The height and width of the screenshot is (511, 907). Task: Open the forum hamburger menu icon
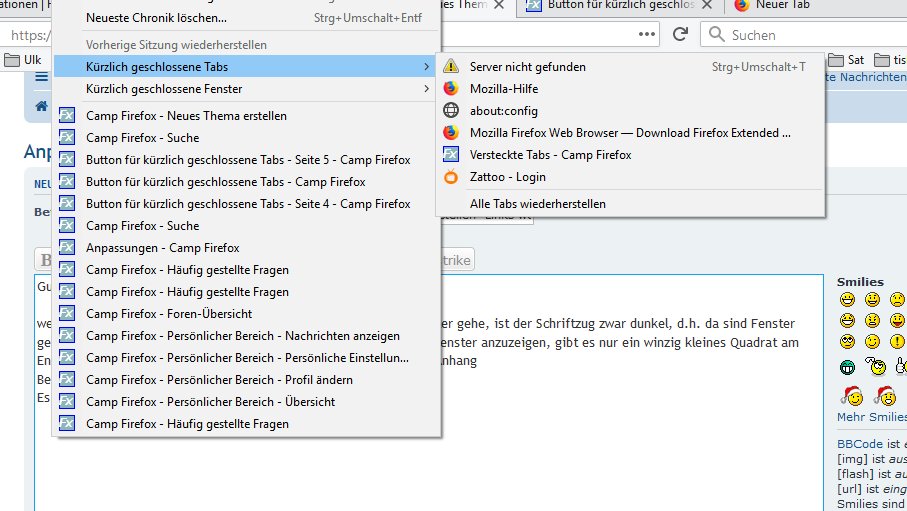click(41, 76)
